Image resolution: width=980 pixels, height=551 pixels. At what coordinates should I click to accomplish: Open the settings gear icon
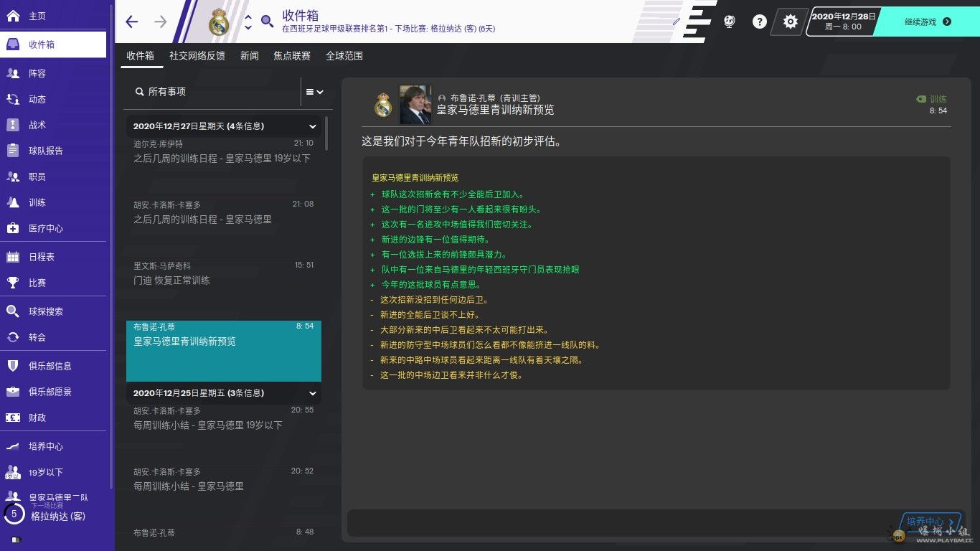coord(790,22)
